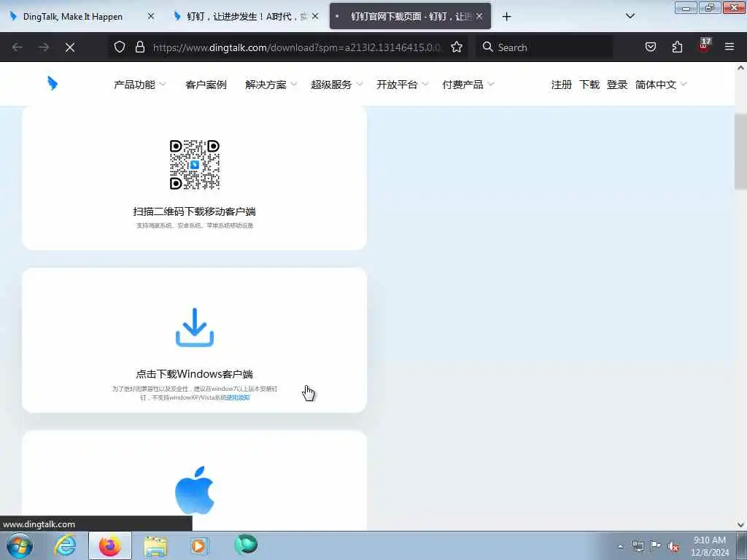747x560 pixels.
Task: Bookmark this page with the star
Action: pyautogui.click(x=457, y=47)
